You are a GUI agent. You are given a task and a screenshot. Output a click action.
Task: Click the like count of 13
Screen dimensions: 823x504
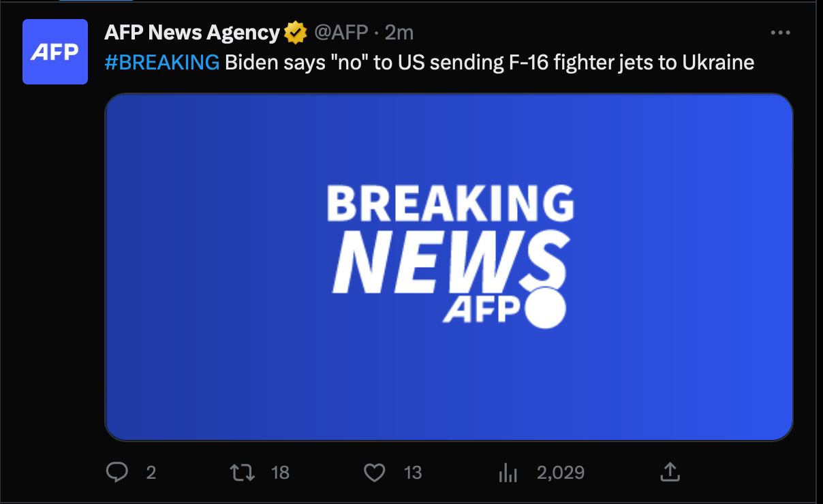coord(413,472)
